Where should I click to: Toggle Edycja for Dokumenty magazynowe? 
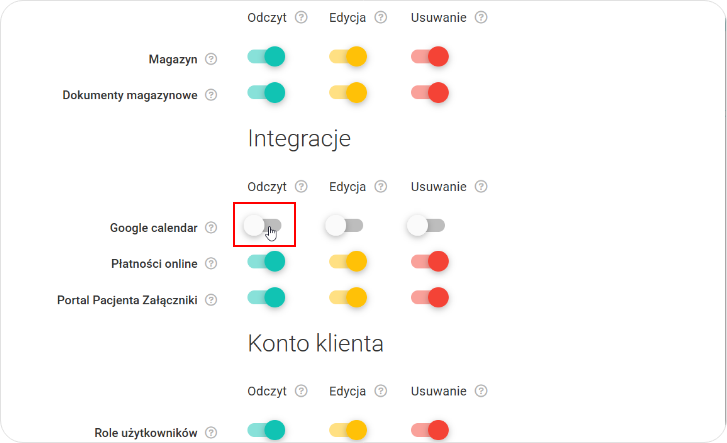(348, 93)
